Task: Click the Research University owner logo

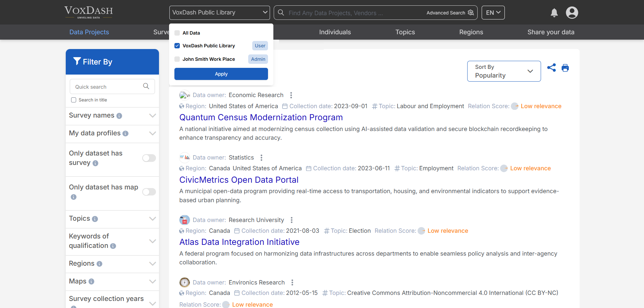Action: (184, 220)
